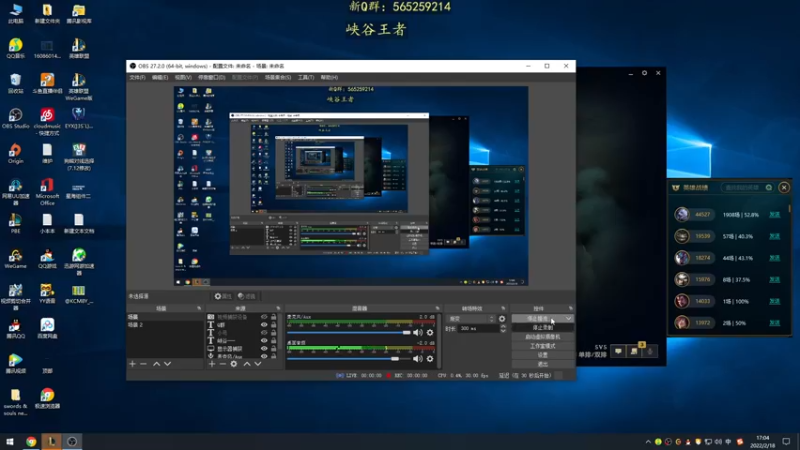800x450 pixels.
Task: Show hidden system tray icons chevron
Action: click(648, 442)
